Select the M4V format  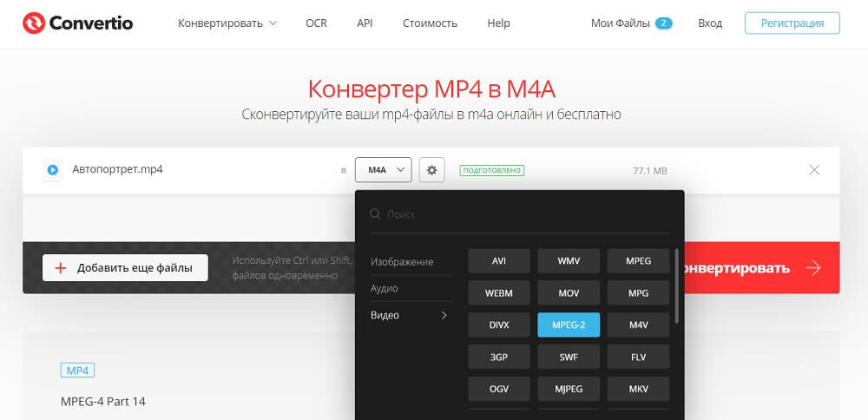tap(638, 325)
